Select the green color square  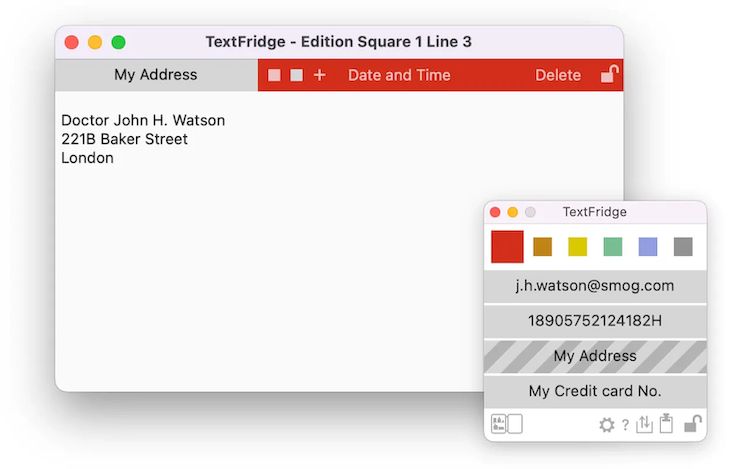pyautogui.click(x=613, y=247)
